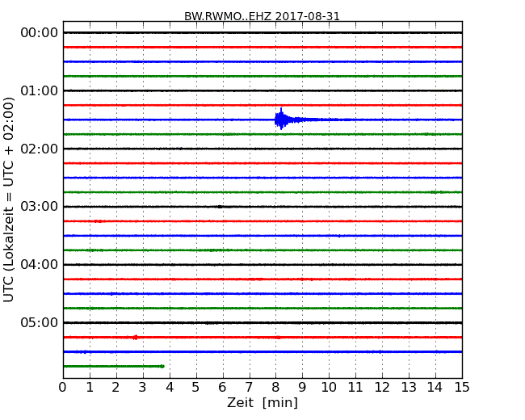Click x-axis tick label 7
The width and height of the screenshot is (525, 420).
(249, 388)
